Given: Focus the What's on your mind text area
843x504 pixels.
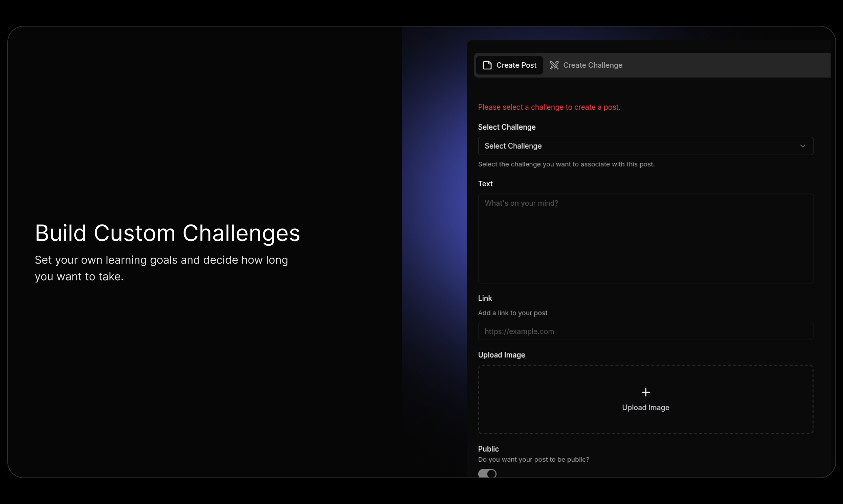Looking at the screenshot, I should 646,238.
